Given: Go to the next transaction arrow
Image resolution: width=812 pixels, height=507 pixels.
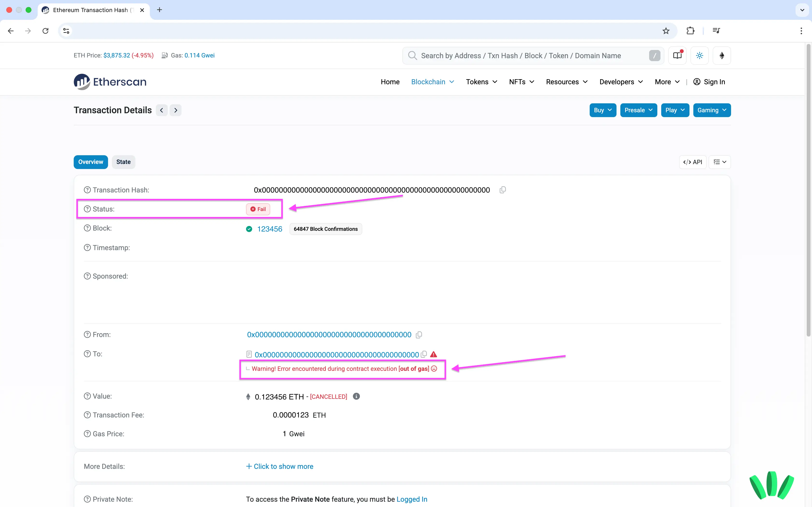Looking at the screenshot, I should 175,110.
